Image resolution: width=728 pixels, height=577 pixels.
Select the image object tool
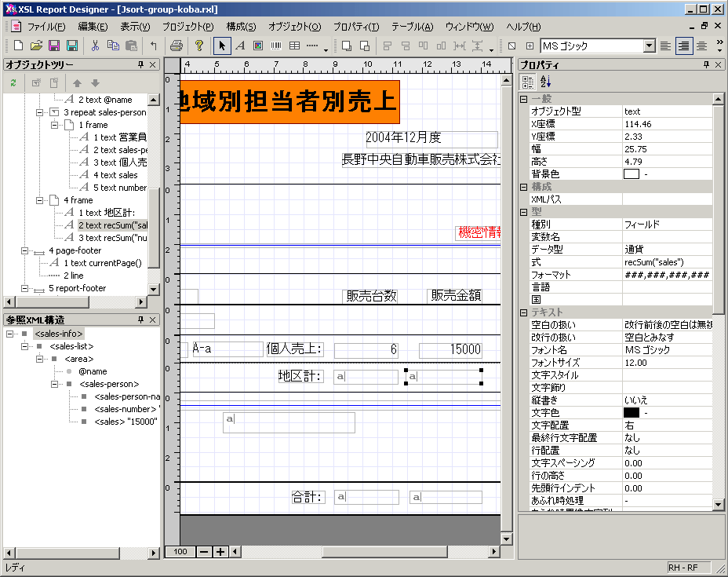click(258, 46)
